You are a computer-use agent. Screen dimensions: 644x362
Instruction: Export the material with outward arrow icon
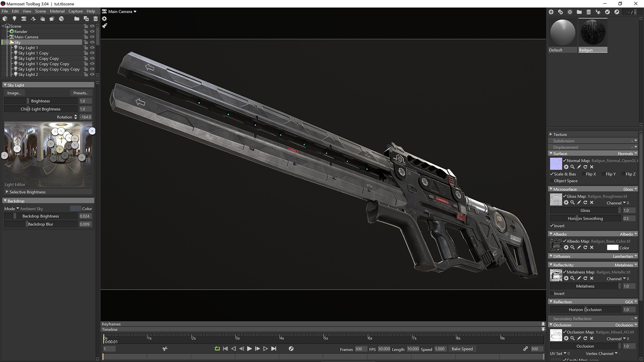pyautogui.click(x=617, y=12)
